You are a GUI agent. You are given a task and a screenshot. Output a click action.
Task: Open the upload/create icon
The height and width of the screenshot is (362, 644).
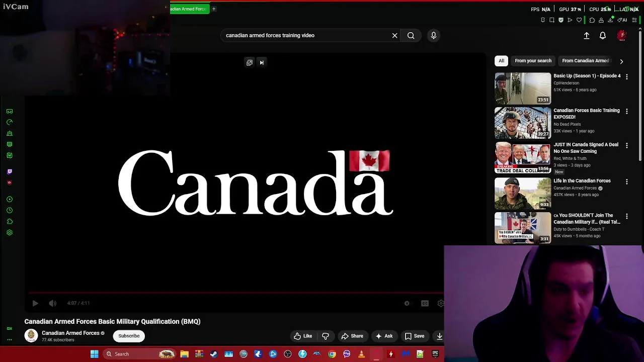tap(587, 35)
